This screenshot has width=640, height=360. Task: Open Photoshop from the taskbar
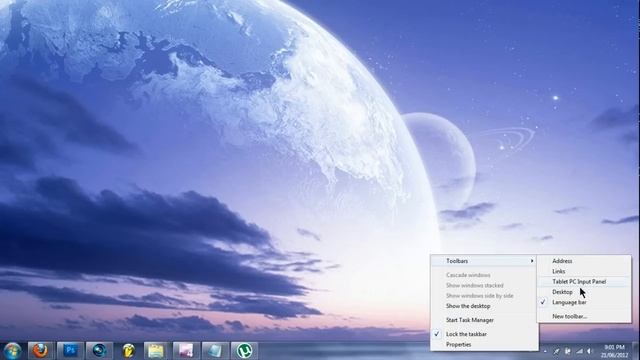tap(70, 351)
